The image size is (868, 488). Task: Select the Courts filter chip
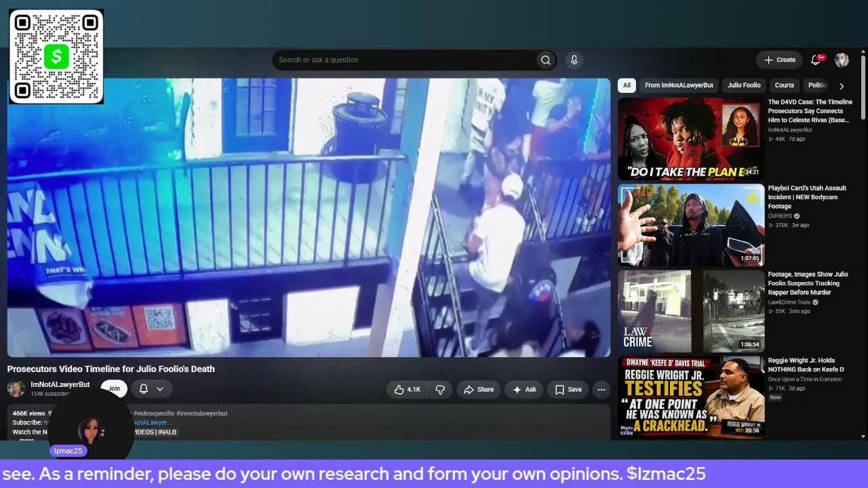784,85
